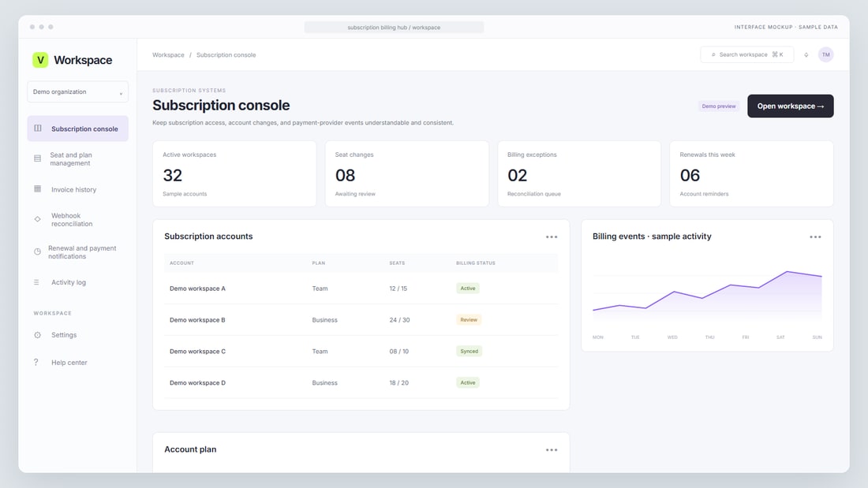Click Team plan for Demo workspace A

(320, 289)
